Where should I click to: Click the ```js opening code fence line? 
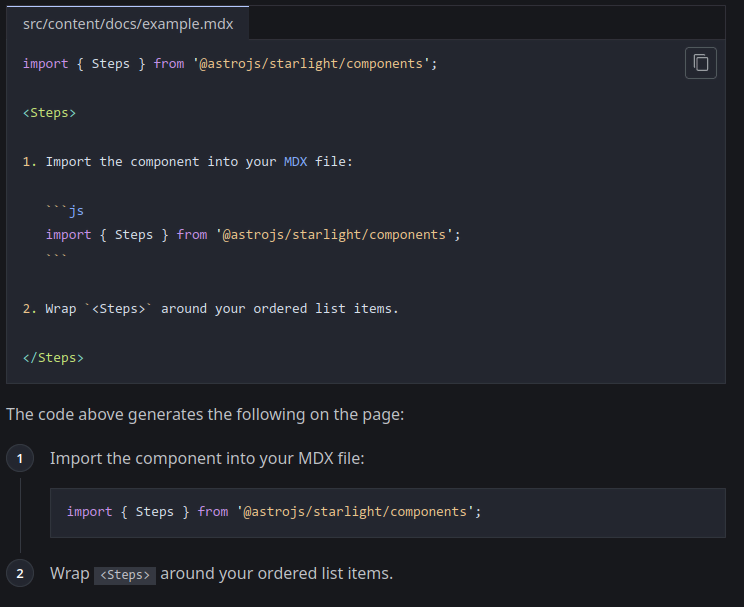pyautogui.click(x=64, y=211)
